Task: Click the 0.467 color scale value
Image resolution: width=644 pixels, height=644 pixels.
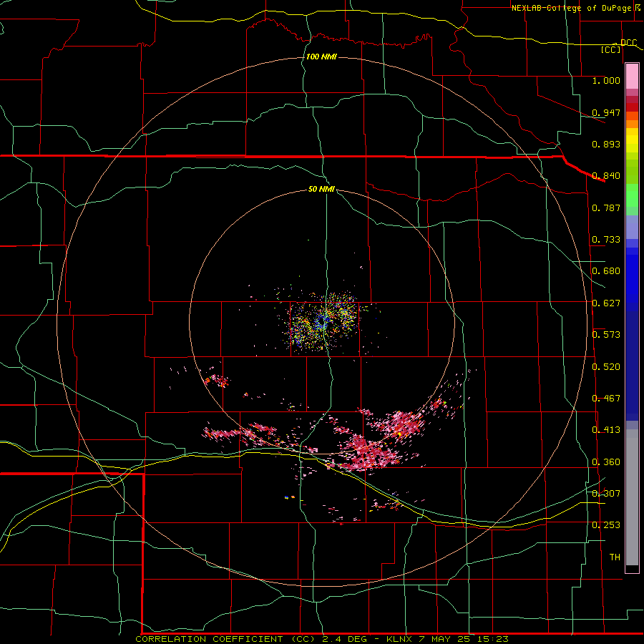Action: 606,399
